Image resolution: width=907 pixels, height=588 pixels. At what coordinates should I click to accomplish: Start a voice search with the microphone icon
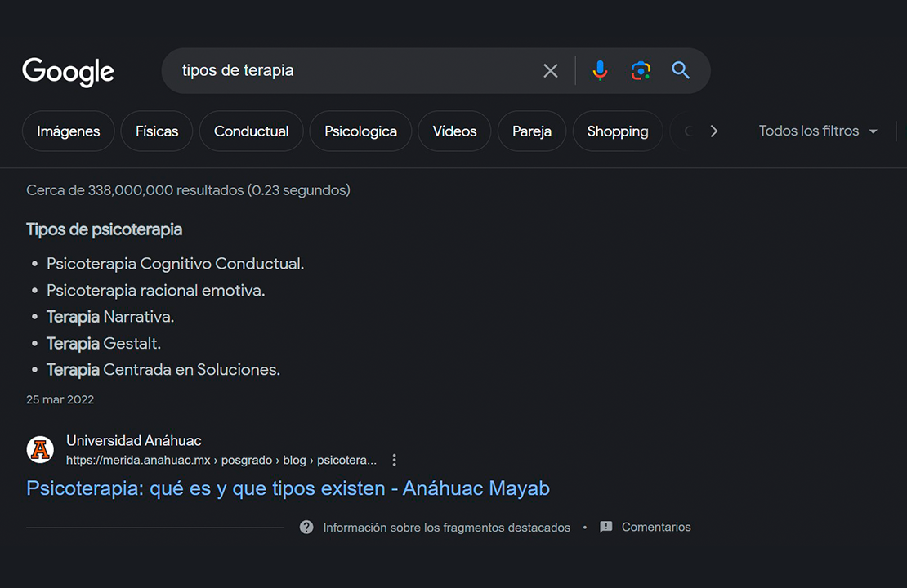(600, 70)
